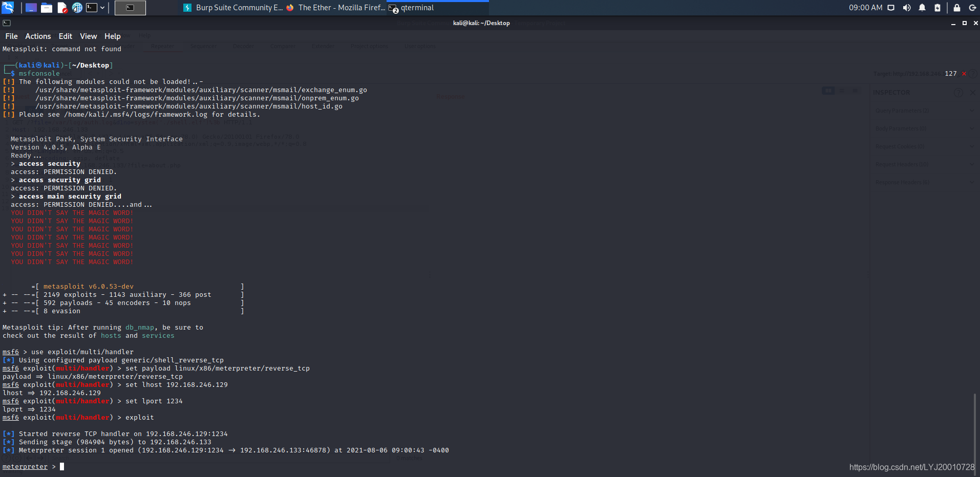980x477 pixels.
Task: Click the show desktop icon in panel
Action: click(31, 8)
